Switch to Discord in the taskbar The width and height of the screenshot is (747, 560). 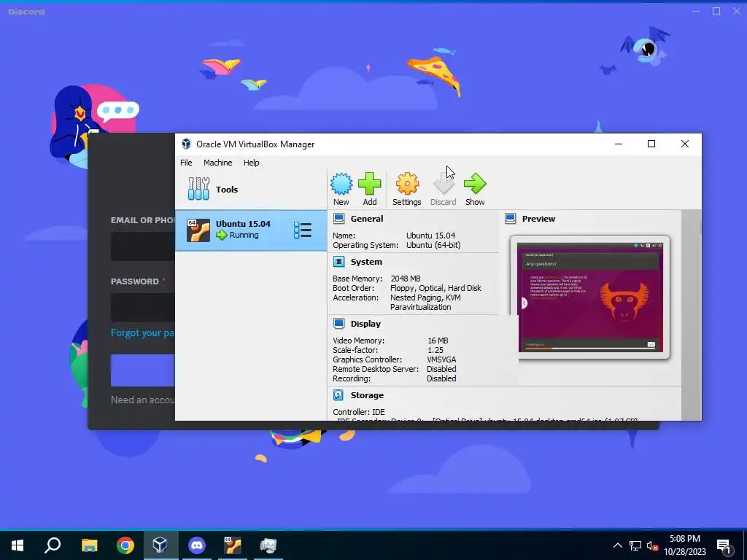coord(197,545)
